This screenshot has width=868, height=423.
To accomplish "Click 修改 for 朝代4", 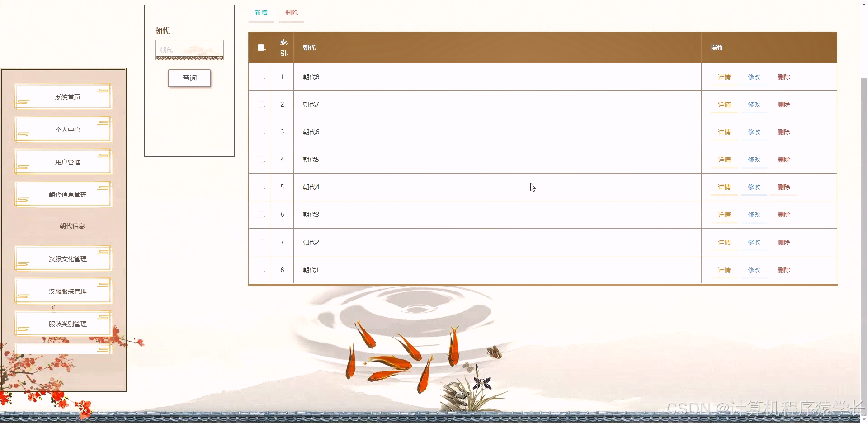I will pos(754,187).
